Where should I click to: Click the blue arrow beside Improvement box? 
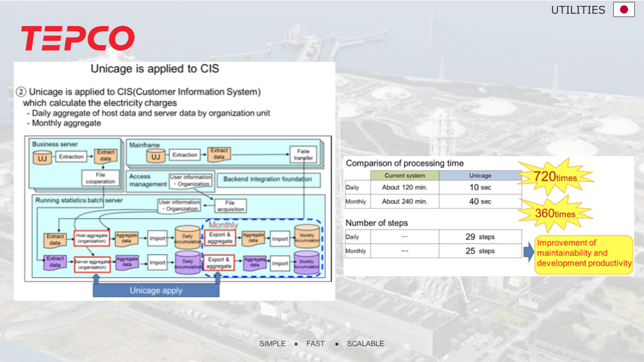528,251
